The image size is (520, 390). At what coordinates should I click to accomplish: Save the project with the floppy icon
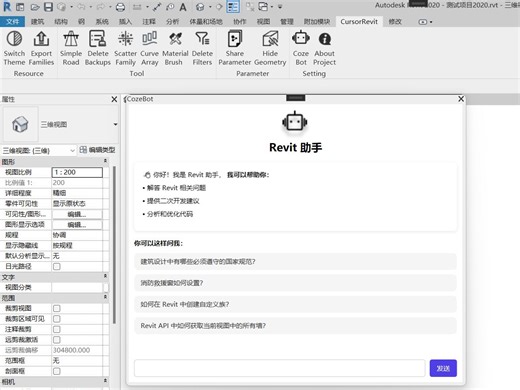49,7
